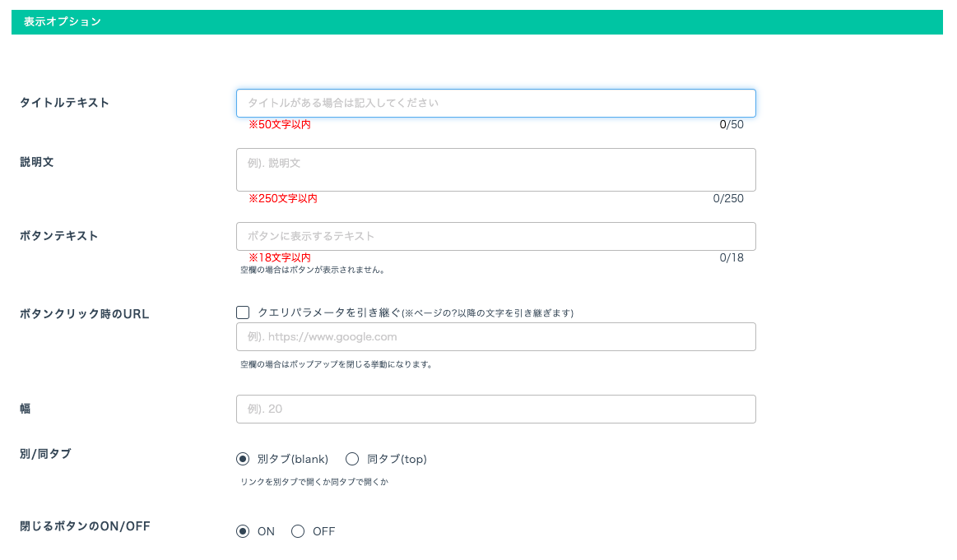Set close button to OFF

click(x=298, y=531)
